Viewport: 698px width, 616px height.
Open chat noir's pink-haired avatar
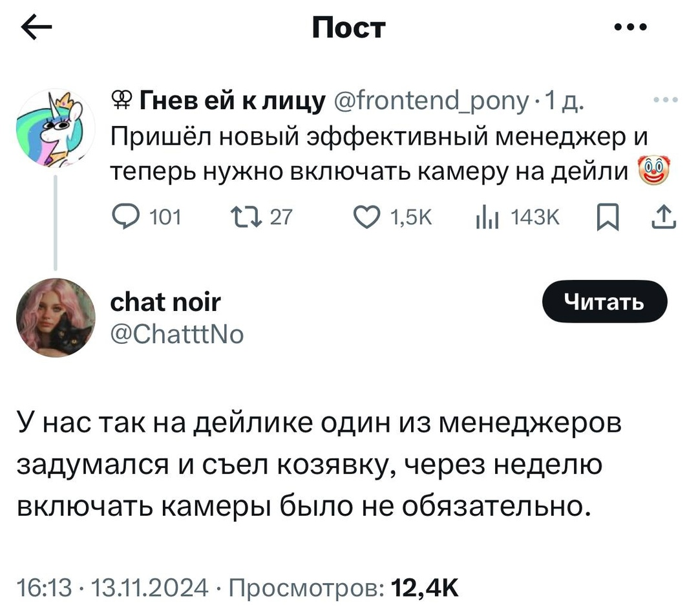[56, 318]
